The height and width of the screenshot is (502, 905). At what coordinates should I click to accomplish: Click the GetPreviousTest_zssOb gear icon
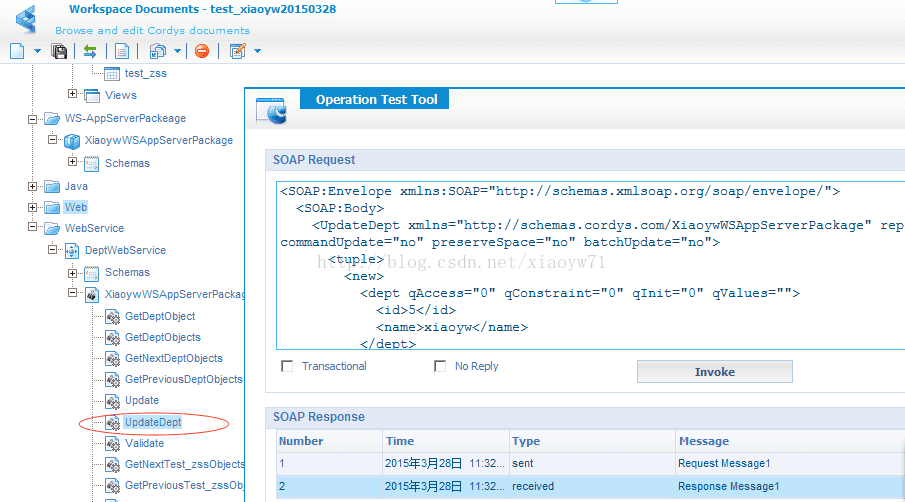[x=113, y=486]
